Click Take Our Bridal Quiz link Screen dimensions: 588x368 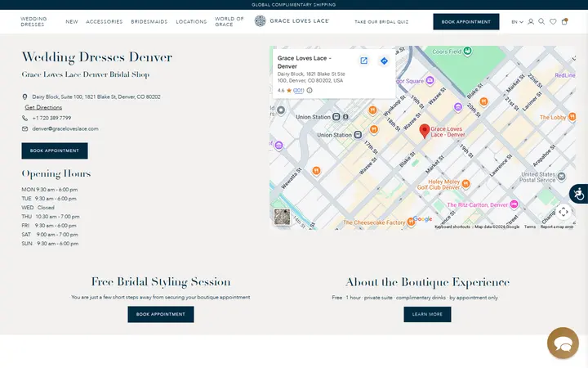pos(381,22)
